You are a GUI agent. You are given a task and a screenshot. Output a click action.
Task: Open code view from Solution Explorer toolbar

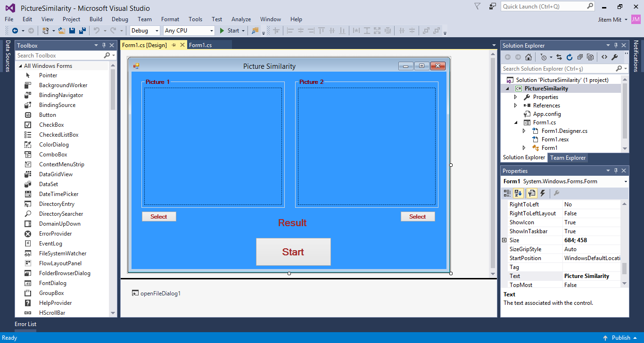pyautogui.click(x=604, y=57)
